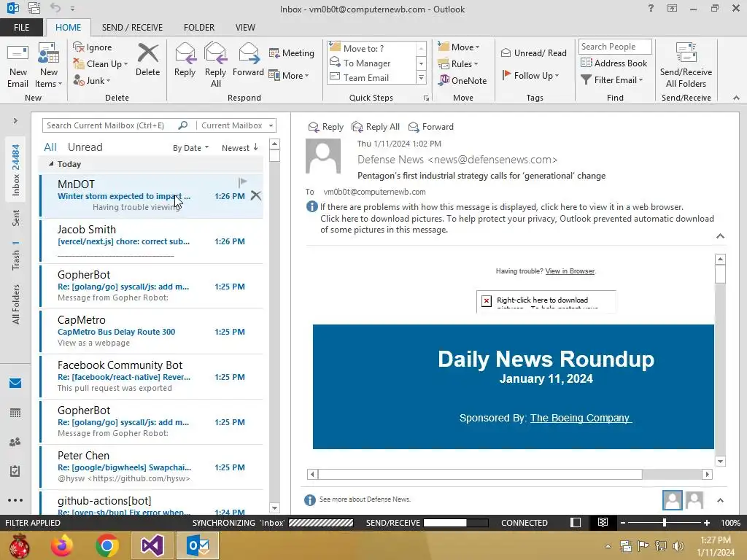
Task: Click the ribbon Reply All icon
Action: 215,66
